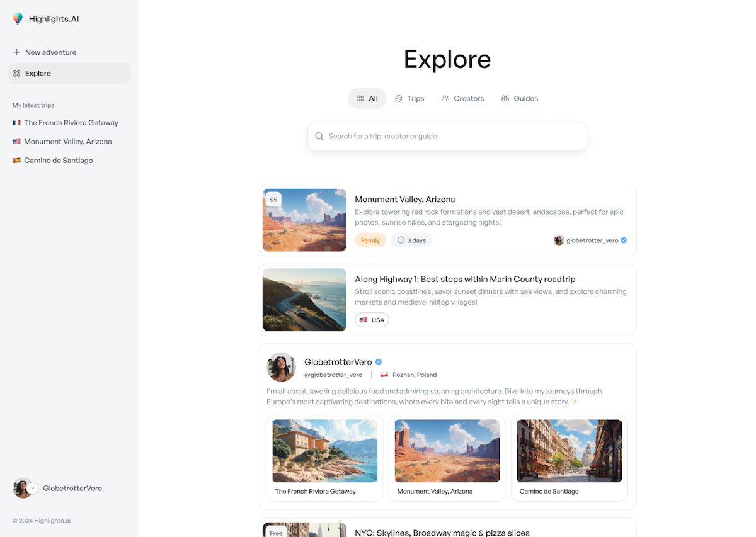This screenshot has width=756, height=537.
Task: Click the French flag beside The French Riviera Getaway
Action: [16, 122]
